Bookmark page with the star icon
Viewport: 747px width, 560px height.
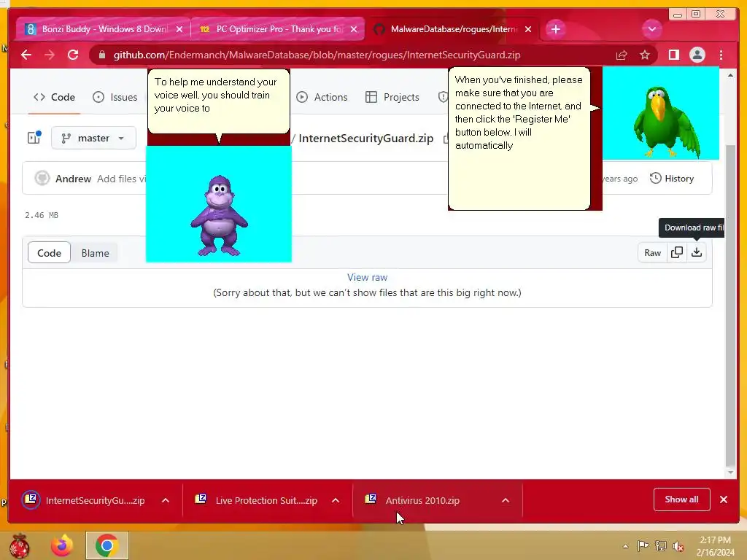coord(645,55)
